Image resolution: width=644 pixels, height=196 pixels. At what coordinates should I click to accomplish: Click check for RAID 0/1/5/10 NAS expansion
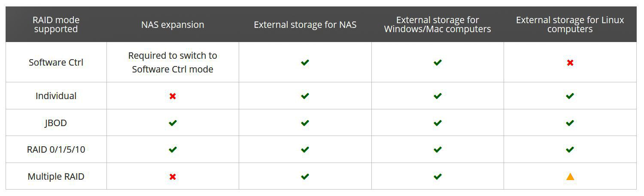[173, 150]
